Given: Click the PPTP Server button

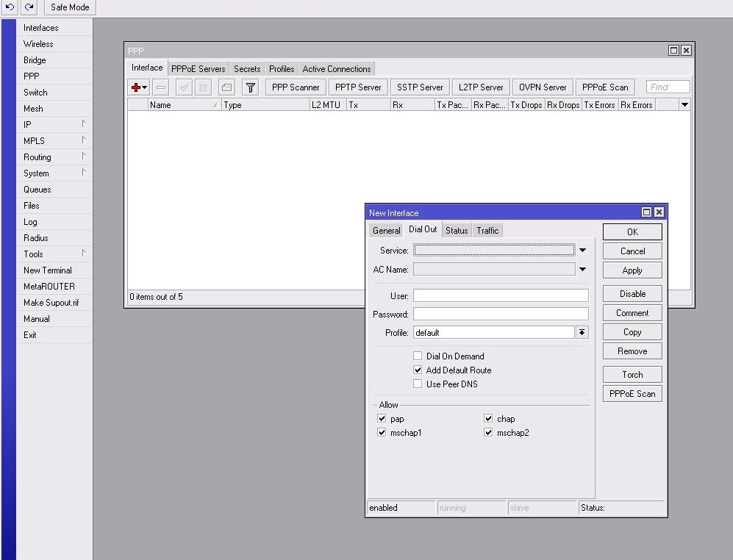Looking at the screenshot, I should [x=358, y=87].
